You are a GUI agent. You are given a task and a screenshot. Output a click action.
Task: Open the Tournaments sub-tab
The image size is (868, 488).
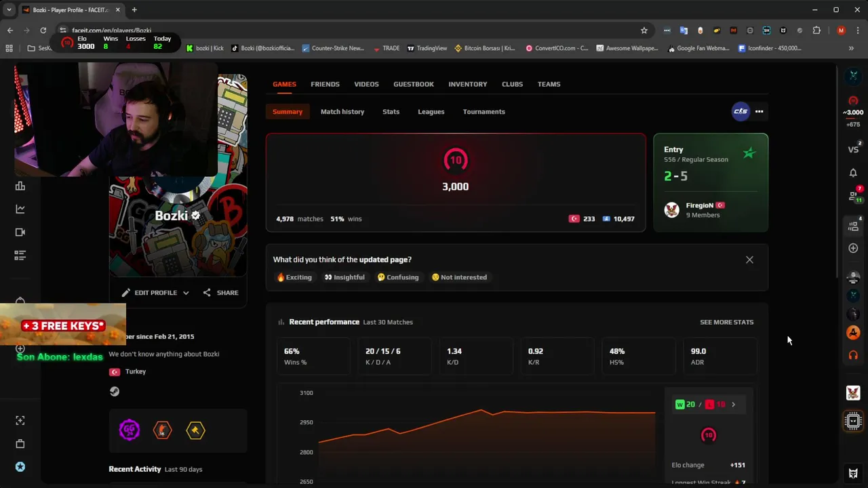coord(484,112)
